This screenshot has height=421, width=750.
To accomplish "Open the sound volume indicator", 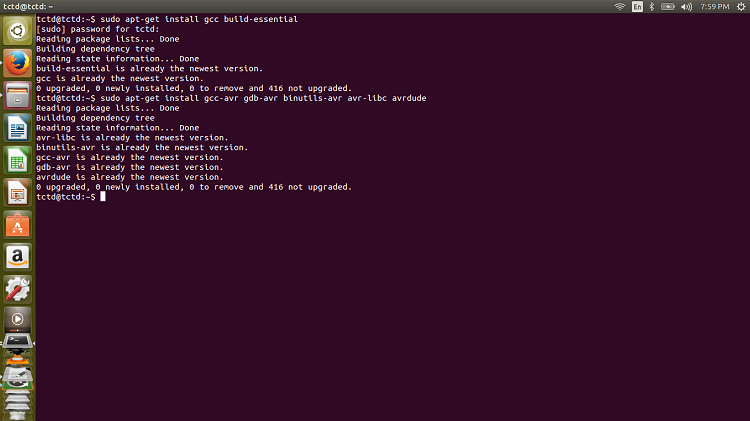I will click(686, 7).
